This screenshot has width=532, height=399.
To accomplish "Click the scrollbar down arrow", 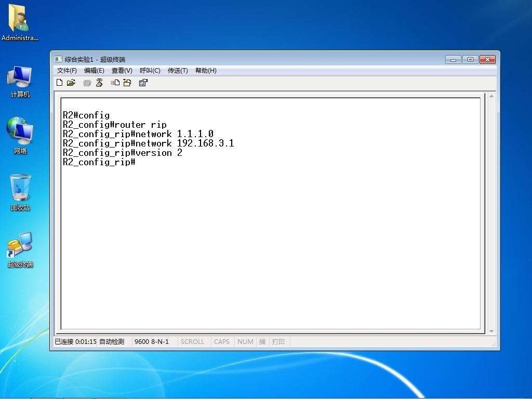I will coord(491,331).
